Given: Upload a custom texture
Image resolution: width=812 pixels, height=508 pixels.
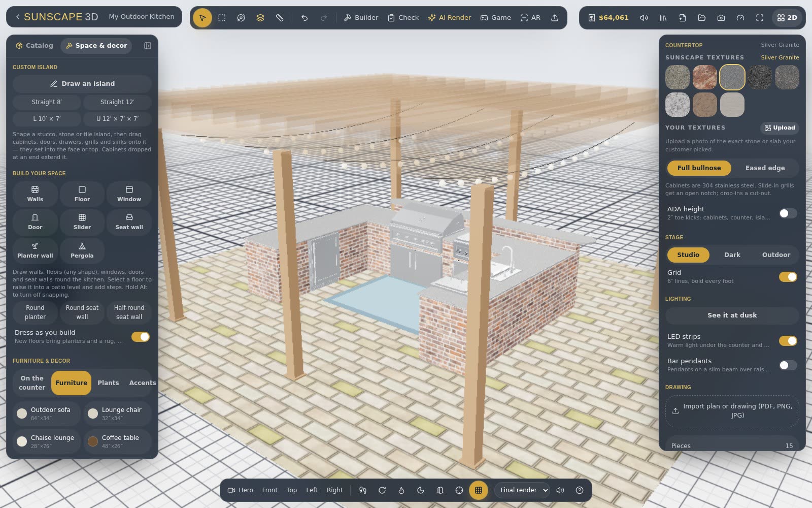Looking at the screenshot, I should coord(780,128).
